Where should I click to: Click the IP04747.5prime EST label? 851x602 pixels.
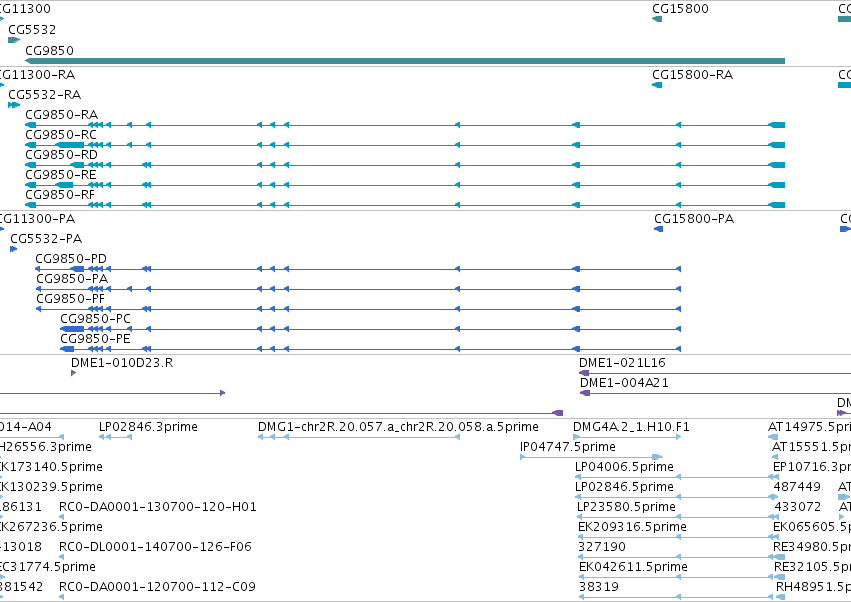pyautogui.click(x=568, y=447)
